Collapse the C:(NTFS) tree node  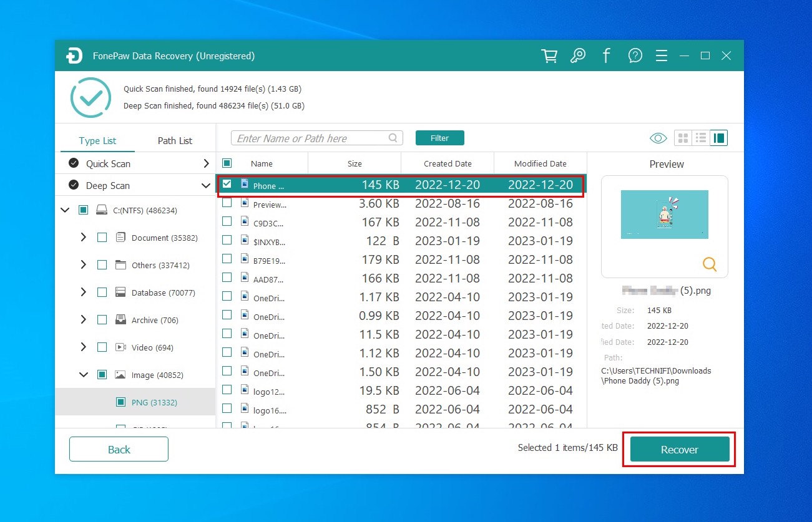click(65, 210)
